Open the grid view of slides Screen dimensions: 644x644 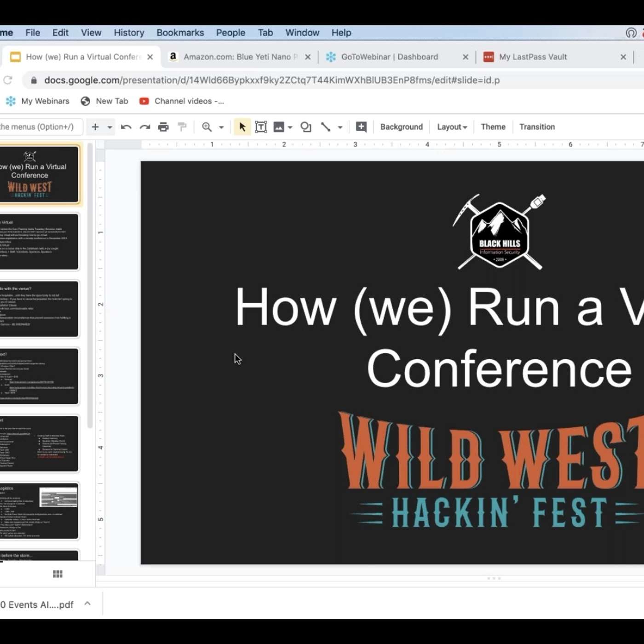pyautogui.click(x=57, y=574)
